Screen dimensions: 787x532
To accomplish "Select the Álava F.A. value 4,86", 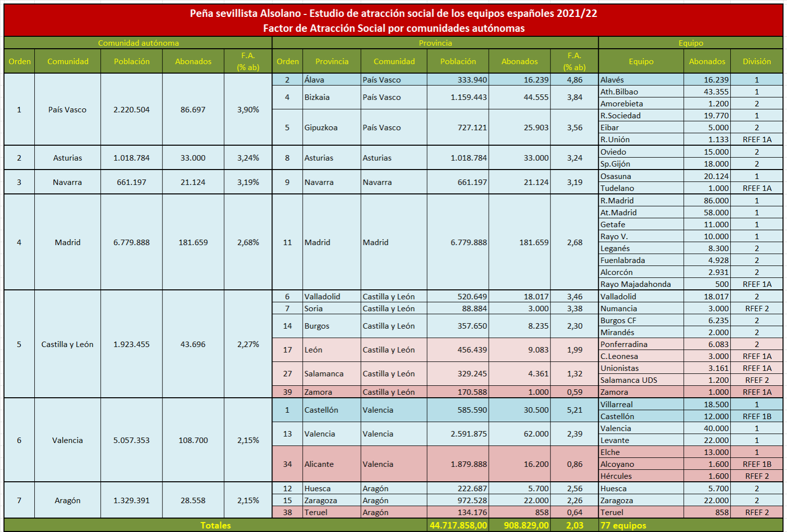I will (x=575, y=80).
